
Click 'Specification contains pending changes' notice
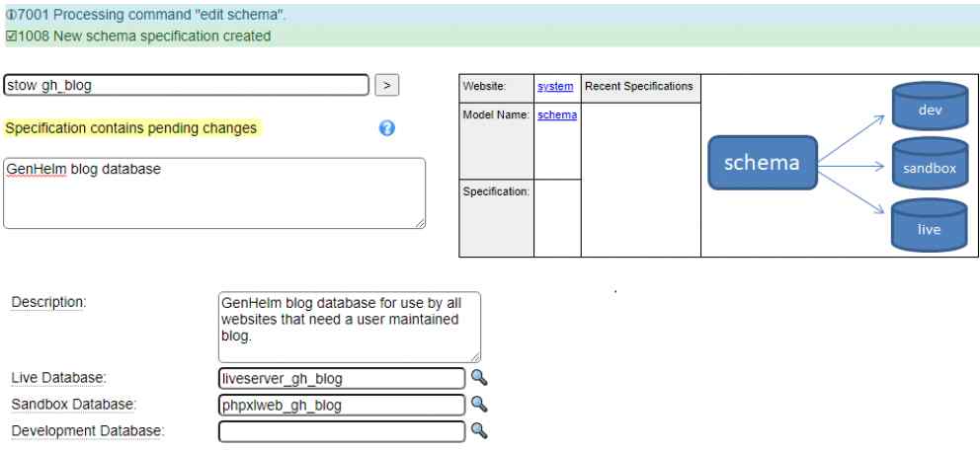(130, 128)
